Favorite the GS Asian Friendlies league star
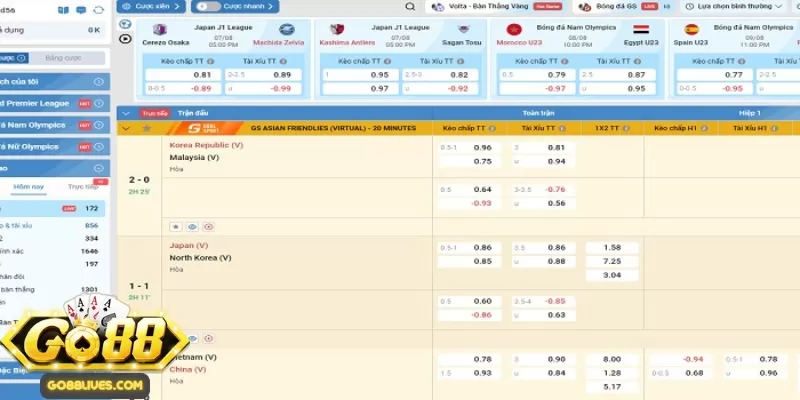800x400 pixels. 146,128
